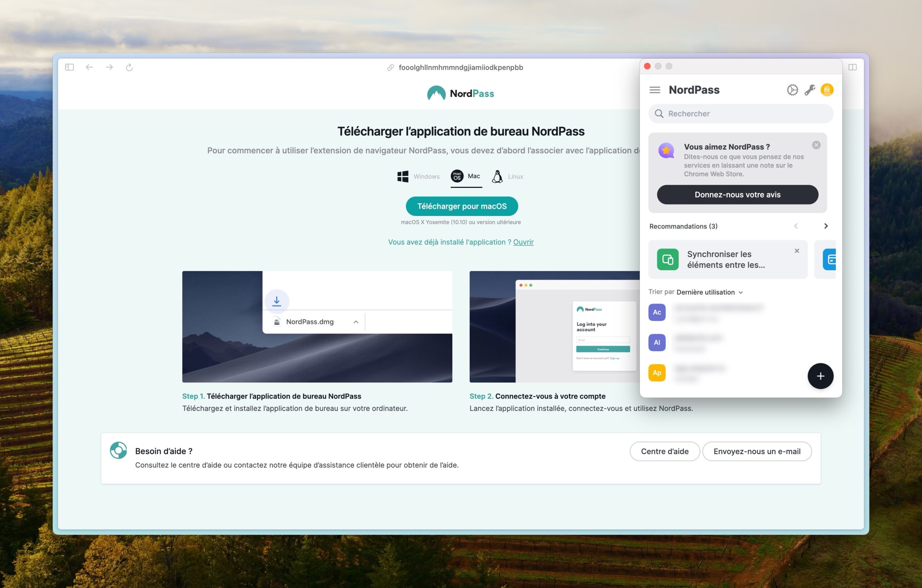Open NordPass settings gear icon
Screen dimensions: 922x588
[792, 90]
